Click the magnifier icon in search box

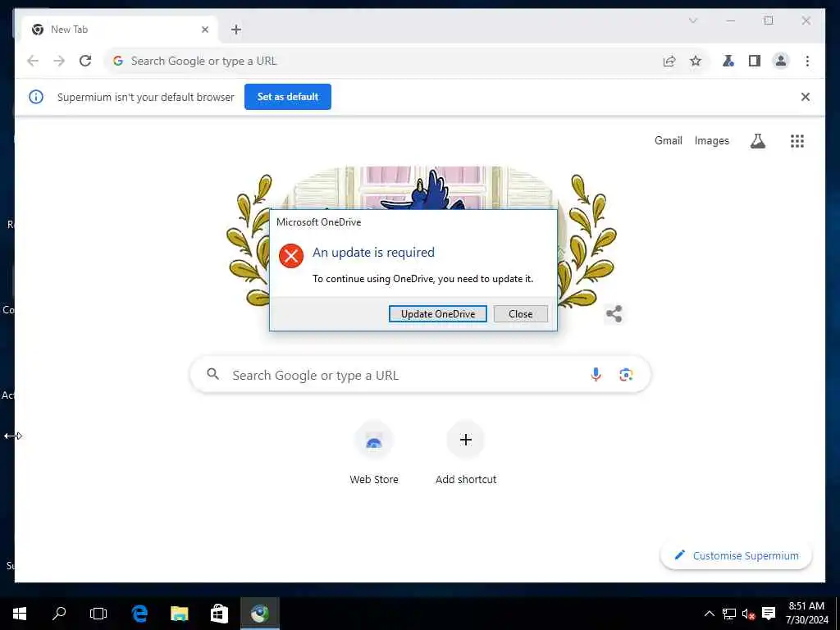(x=212, y=374)
